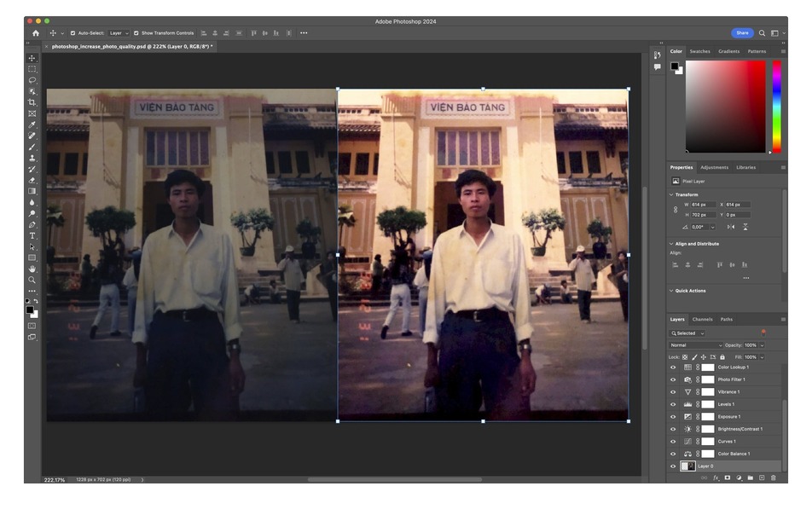Screen dimensions: 812x515
Task: Select the Move tool in the toolbar
Action: (32, 58)
